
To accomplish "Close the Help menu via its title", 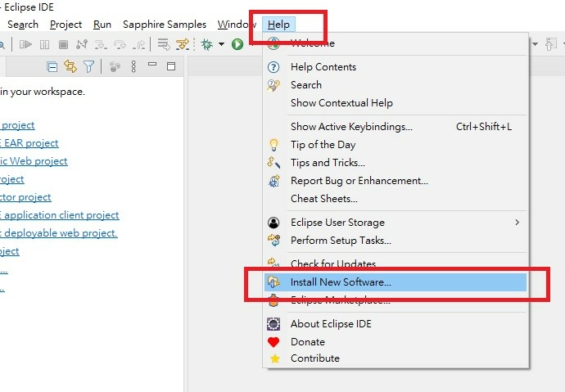I will [278, 25].
